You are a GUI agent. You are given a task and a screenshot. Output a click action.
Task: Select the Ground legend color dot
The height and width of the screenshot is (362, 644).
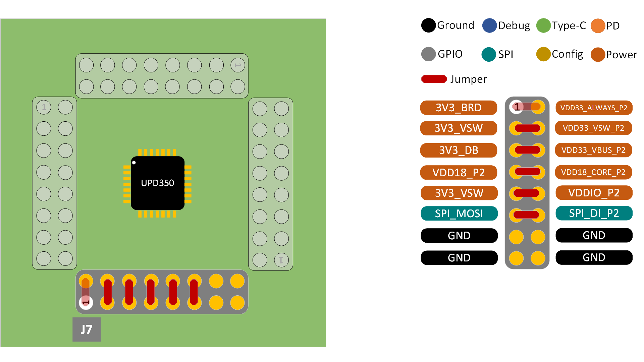coord(428,25)
